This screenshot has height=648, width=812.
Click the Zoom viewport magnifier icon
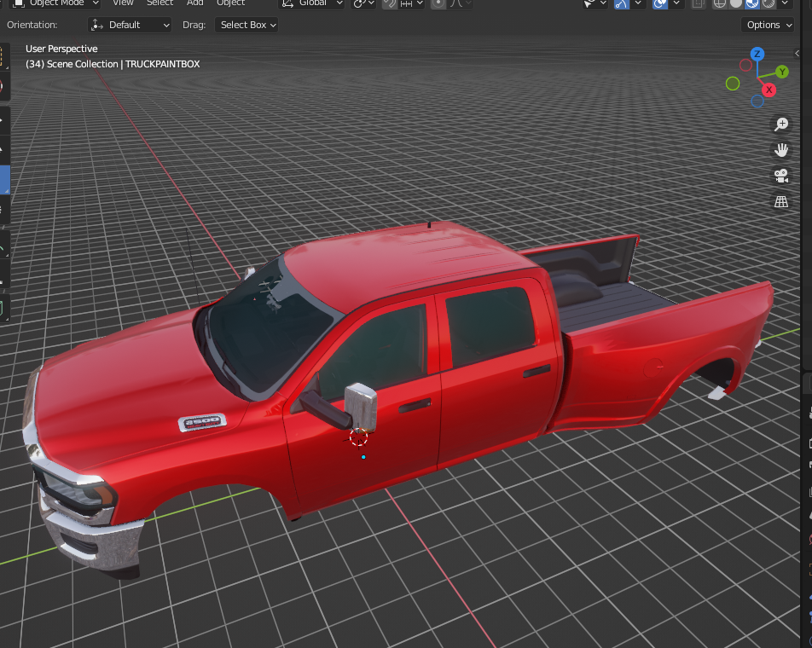(781, 124)
